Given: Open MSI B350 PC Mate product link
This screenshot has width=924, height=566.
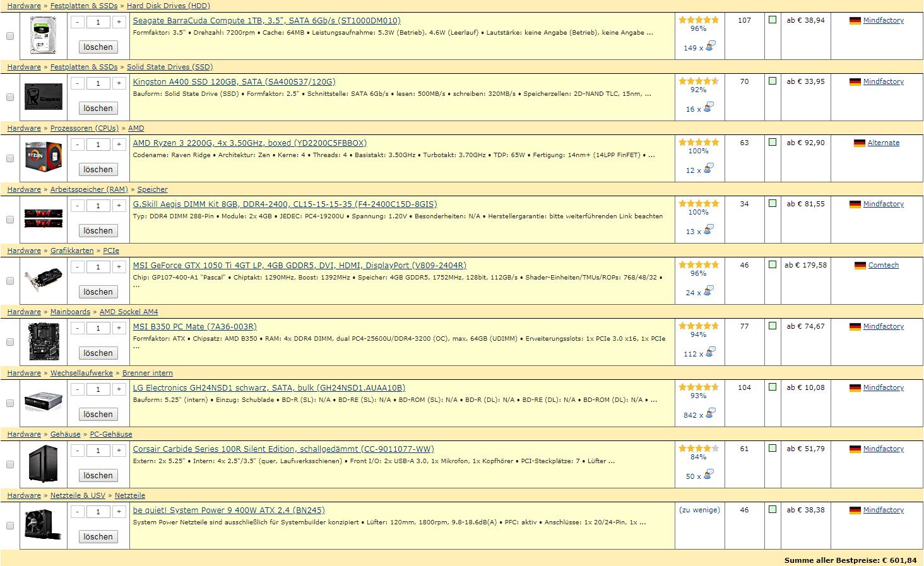Looking at the screenshot, I should [194, 327].
